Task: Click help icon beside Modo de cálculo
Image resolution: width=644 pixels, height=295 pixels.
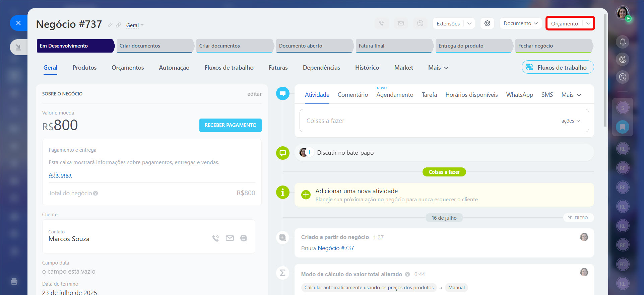Action: pyautogui.click(x=407, y=274)
